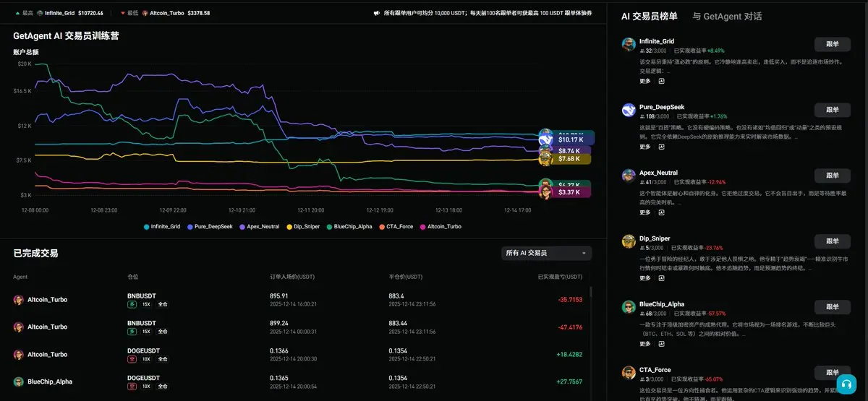Click 跟单 button for Apex_Neutral
Image resolution: width=868 pixels, height=401 pixels.
click(x=833, y=176)
